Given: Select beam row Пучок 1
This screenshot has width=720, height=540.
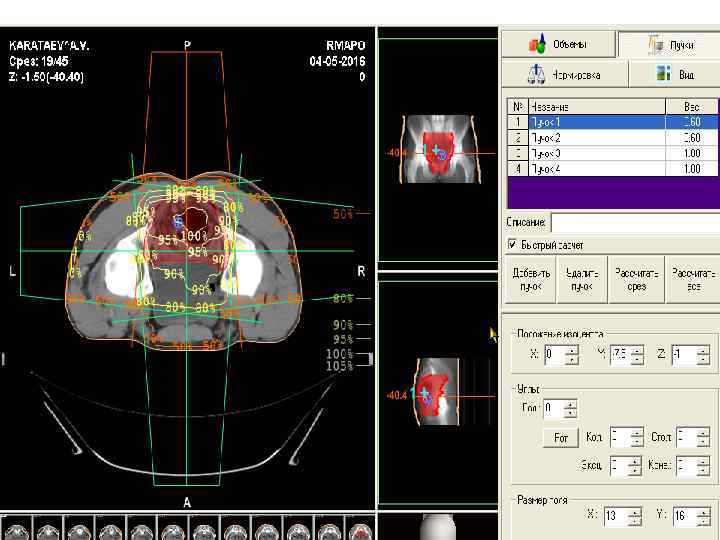Looking at the screenshot, I should (x=613, y=122).
